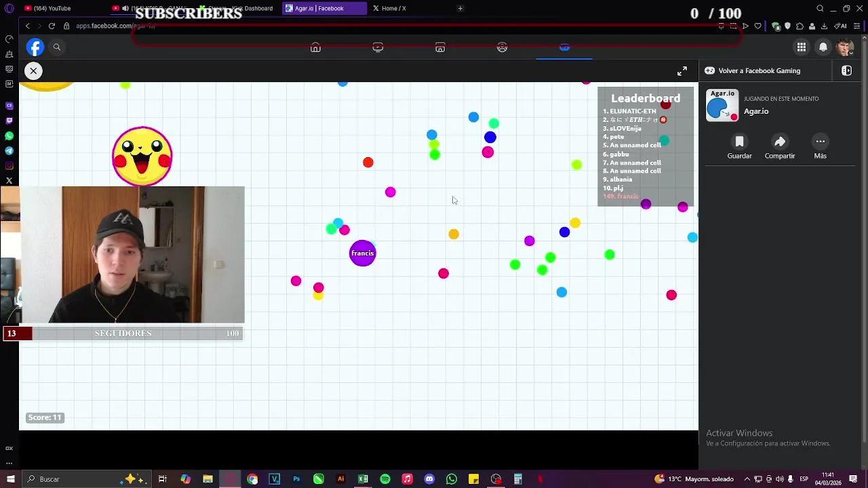
Task: Add page to bookmarks heart icon
Action: (757, 26)
